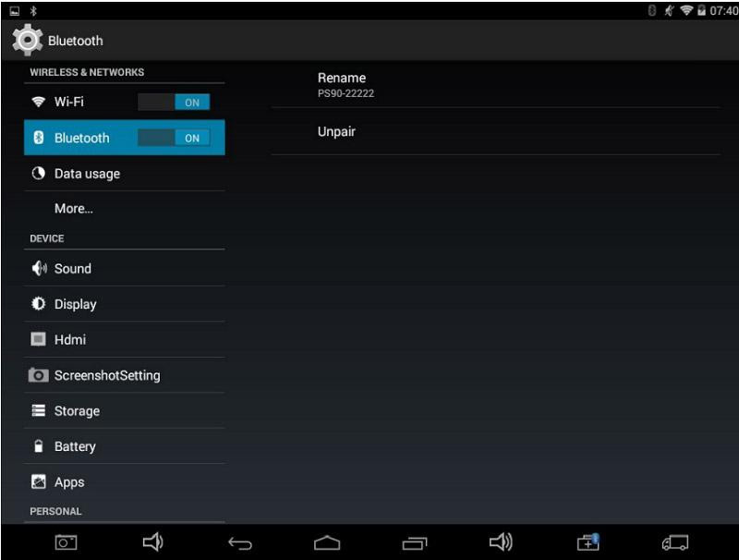This screenshot has height=560, width=739.
Task: Open Hdmi settings
Action: point(125,339)
